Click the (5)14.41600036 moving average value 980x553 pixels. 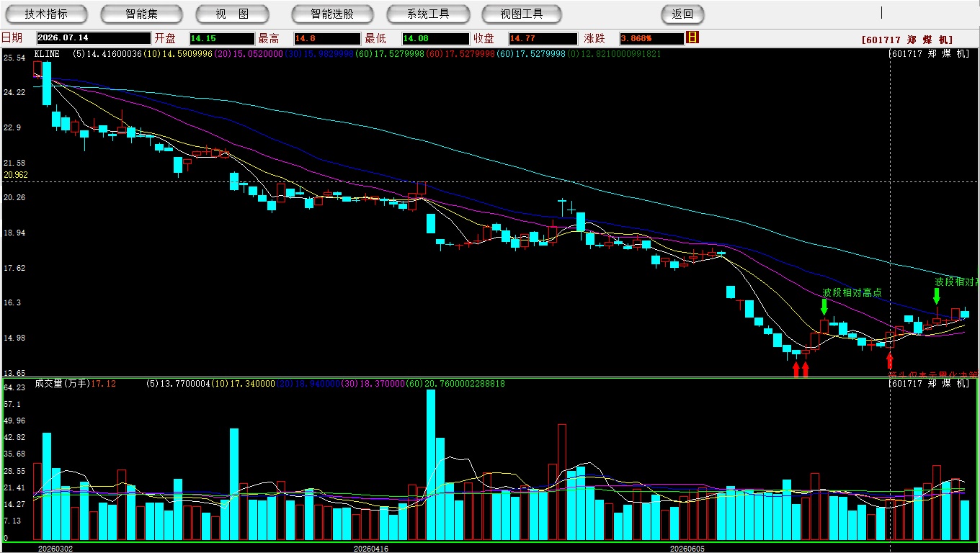tap(107, 54)
